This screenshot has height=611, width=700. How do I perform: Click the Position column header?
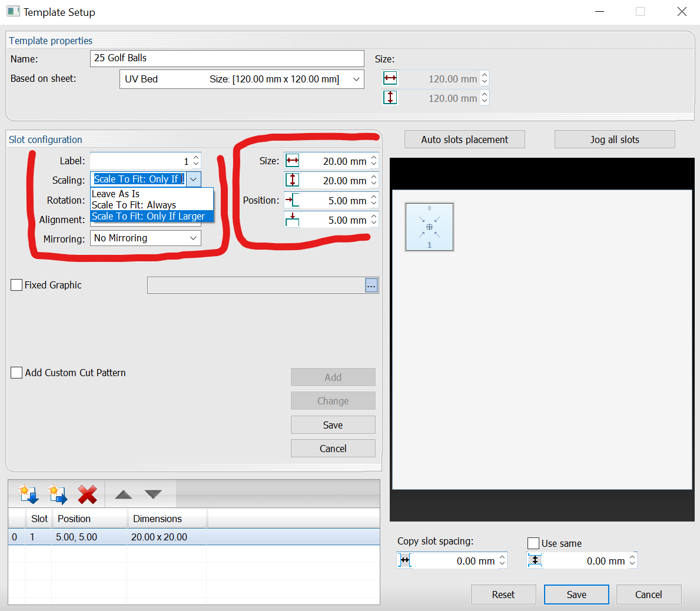[90, 519]
